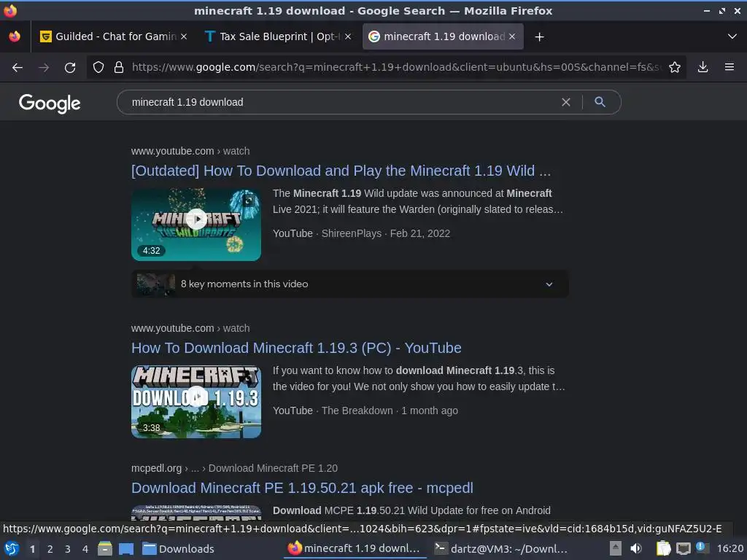Open Firefox View pinned icon
Image resolution: width=747 pixels, height=560 pixels.
click(x=15, y=36)
